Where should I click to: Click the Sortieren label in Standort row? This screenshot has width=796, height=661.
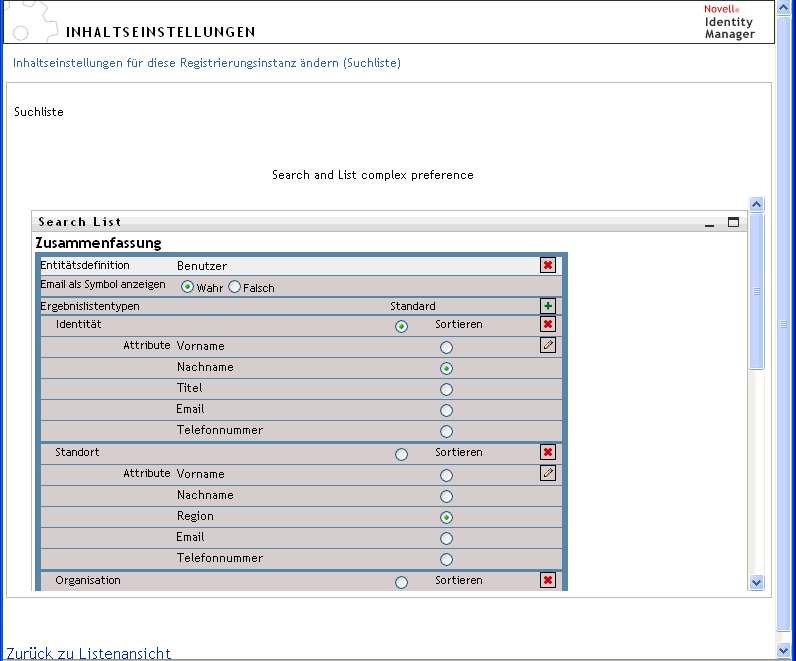[458, 452]
